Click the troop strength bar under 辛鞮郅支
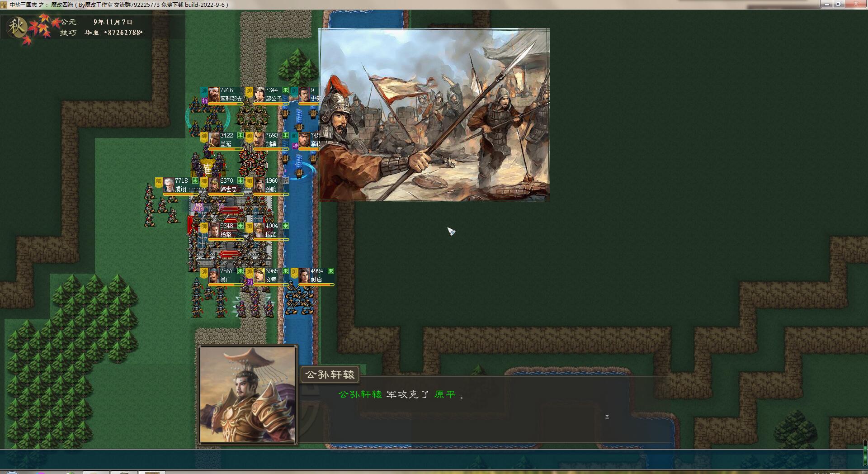Screen dimensions: 868x474 (226, 104)
